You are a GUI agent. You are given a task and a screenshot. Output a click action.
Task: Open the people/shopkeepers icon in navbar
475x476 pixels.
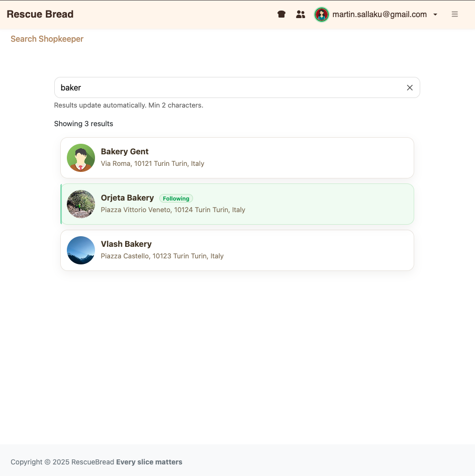[x=301, y=15]
